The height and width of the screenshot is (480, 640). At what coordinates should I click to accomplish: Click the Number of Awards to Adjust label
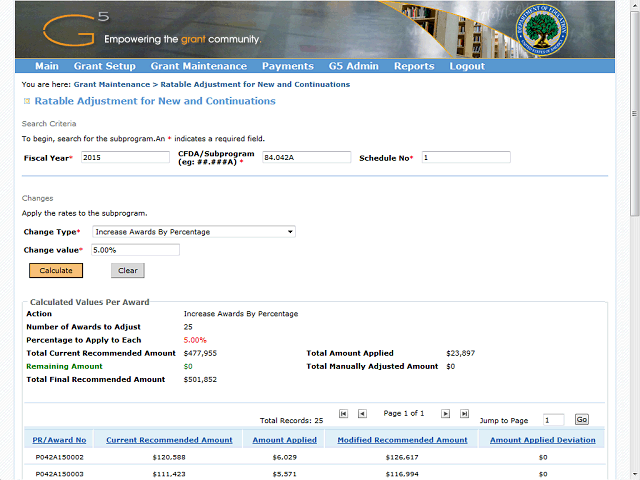tap(83, 327)
